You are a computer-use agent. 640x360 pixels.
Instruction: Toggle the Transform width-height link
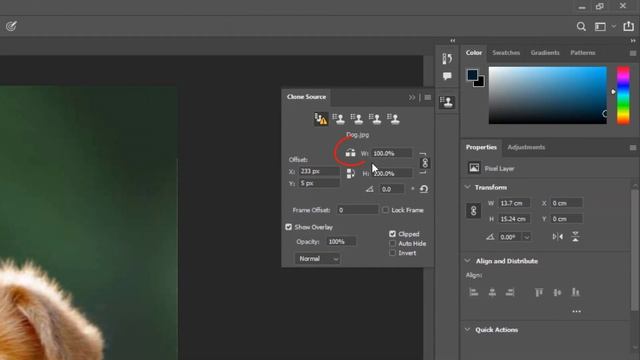473,211
